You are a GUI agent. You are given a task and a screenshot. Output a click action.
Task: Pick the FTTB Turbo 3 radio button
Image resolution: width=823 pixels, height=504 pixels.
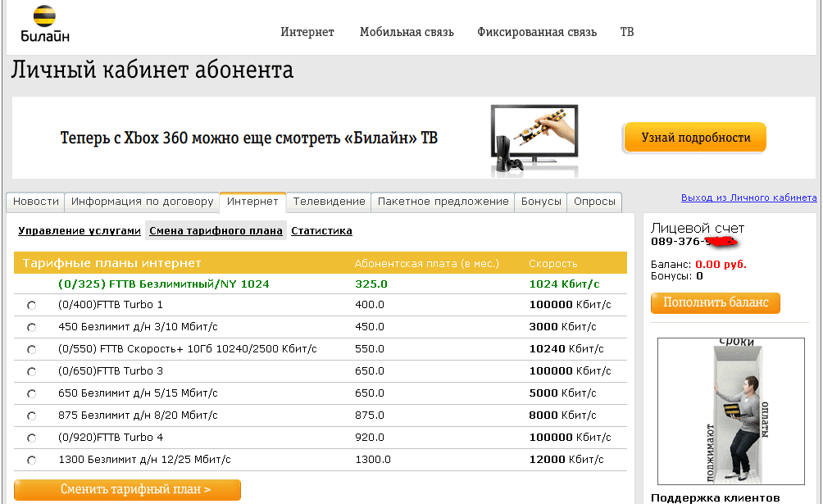point(32,372)
